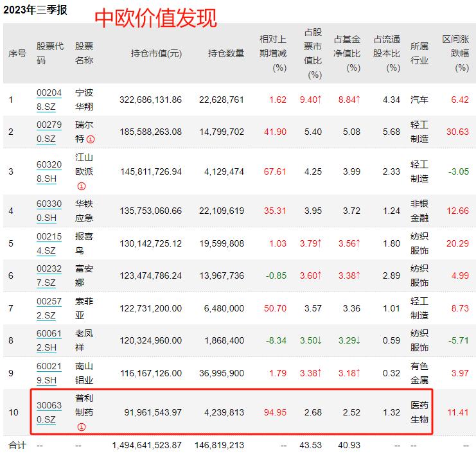Click total market value 1,494,641,523.87
The width and height of the screenshot is (476, 454).
pyautogui.click(x=147, y=445)
